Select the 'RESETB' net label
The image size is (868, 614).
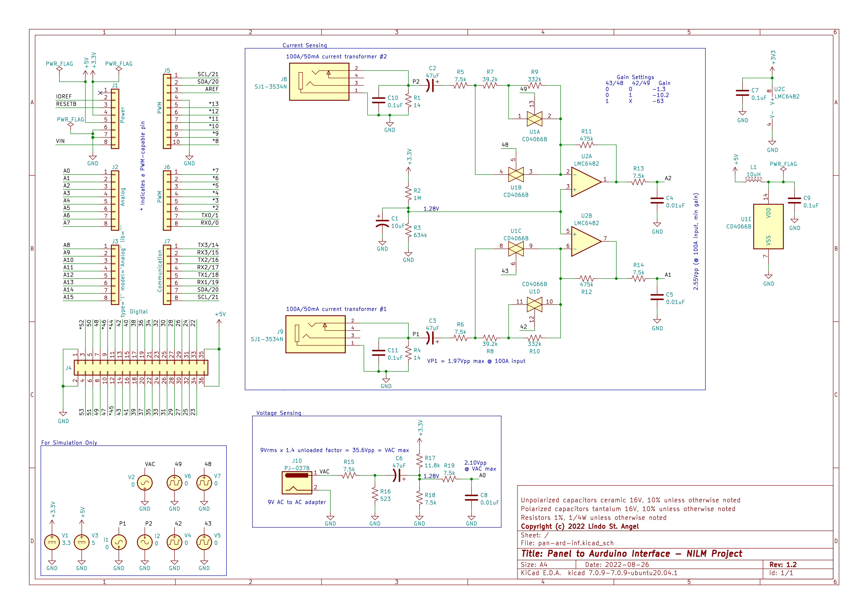tap(66, 104)
